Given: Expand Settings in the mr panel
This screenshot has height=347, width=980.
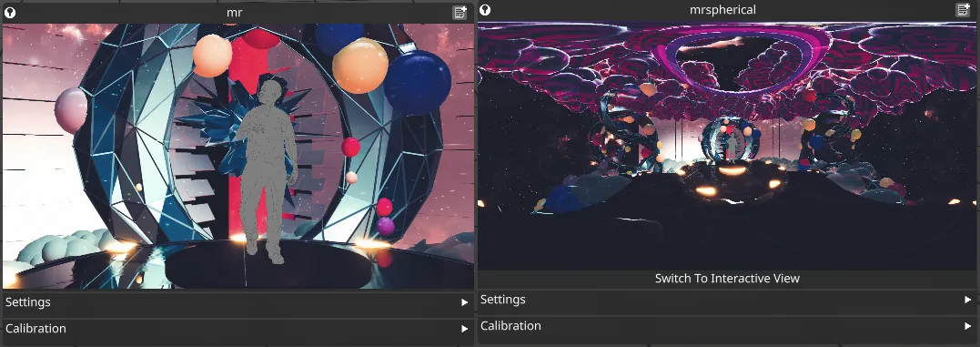Looking at the screenshot, I should tap(238, 302).
